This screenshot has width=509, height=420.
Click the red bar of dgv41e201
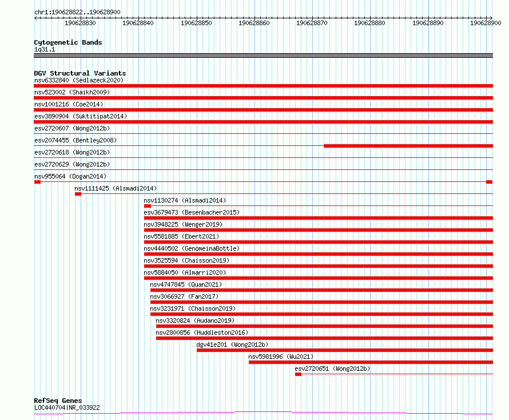pos(345,350)
